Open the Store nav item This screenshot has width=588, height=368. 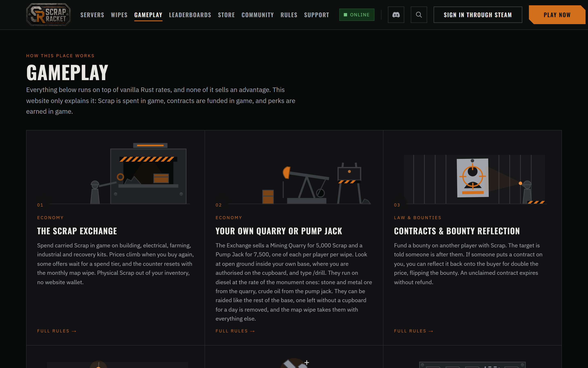click(226, 15)
